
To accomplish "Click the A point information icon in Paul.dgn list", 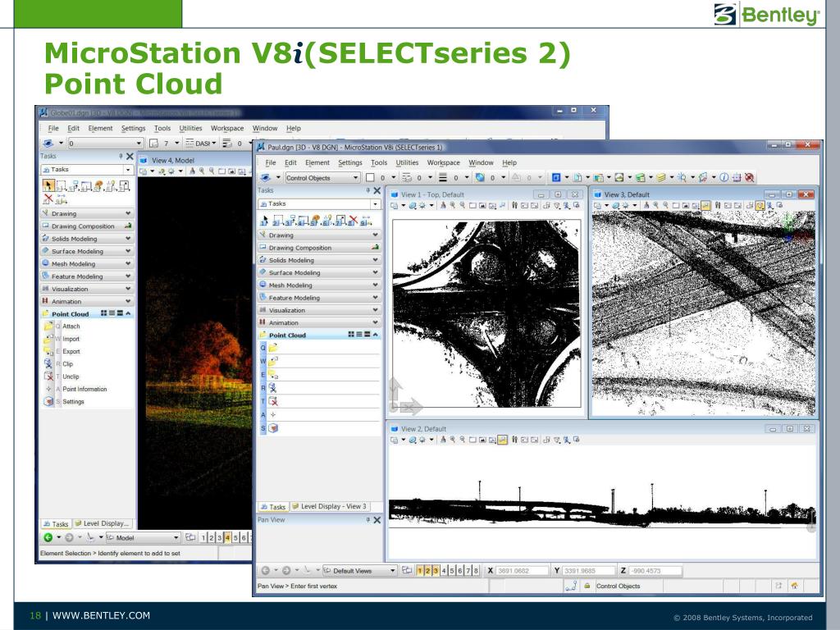I will click(x=273, y=414).
